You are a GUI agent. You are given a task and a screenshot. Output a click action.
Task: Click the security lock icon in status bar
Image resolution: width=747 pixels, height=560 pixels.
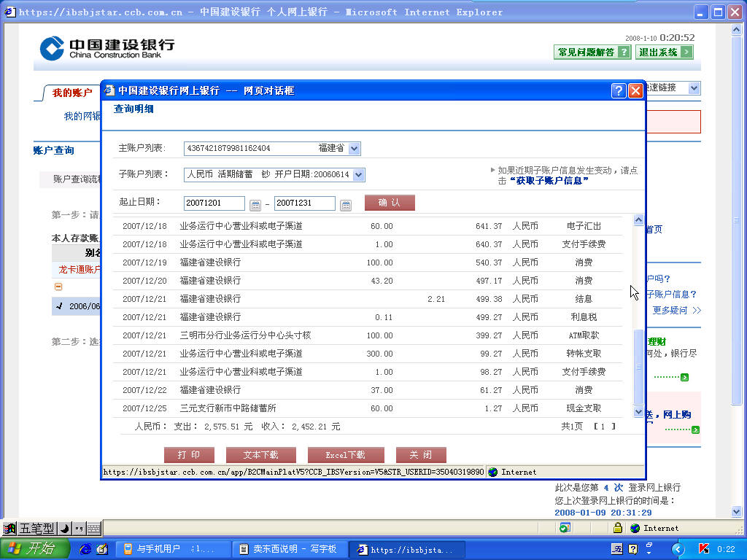[617, 528]
